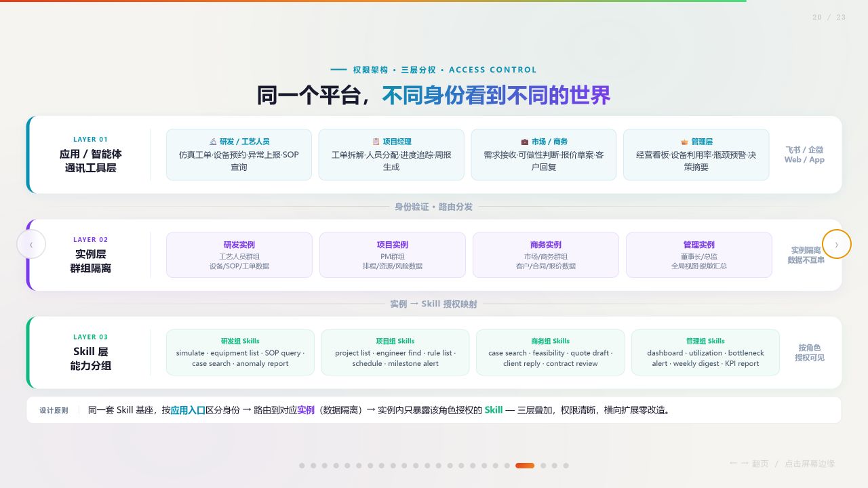Screen dimensions: 868x488
Task: Open the 管理层 card
Action: click(696, 155)
